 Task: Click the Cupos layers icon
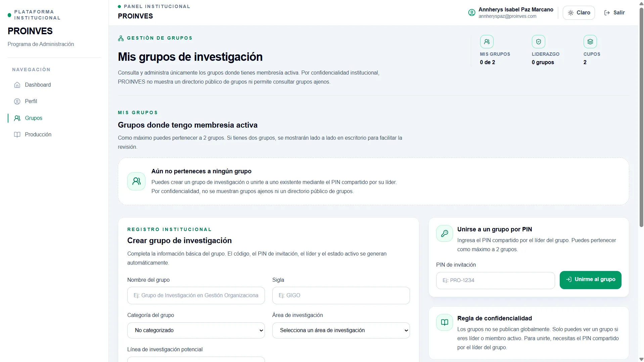pos(590,42)
